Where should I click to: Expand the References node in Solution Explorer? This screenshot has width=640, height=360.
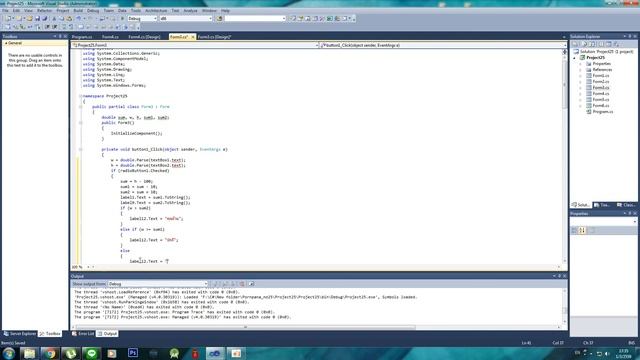coord(580,70)
